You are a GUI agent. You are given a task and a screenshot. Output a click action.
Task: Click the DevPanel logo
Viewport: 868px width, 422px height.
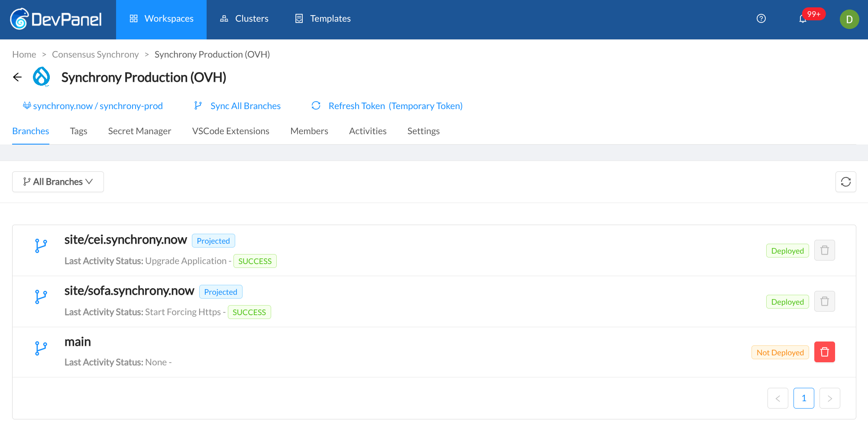tap(56, 19)
